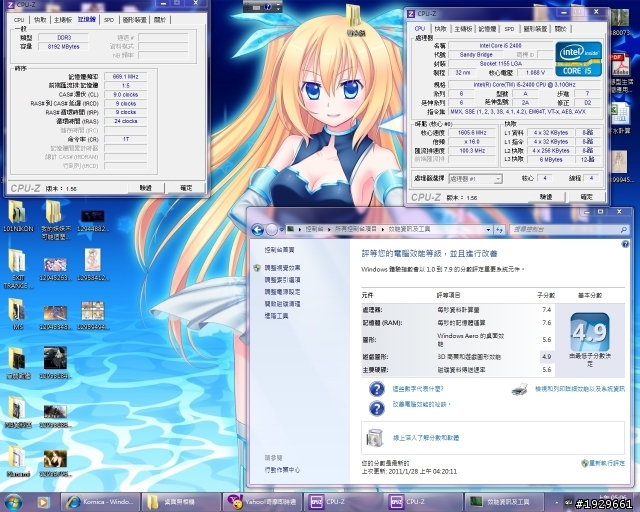Image resolution: width=640 pixels, height=512 pixels.
Task: Open 行動作業中心 link at sidebar bottom
Action: 282,470
